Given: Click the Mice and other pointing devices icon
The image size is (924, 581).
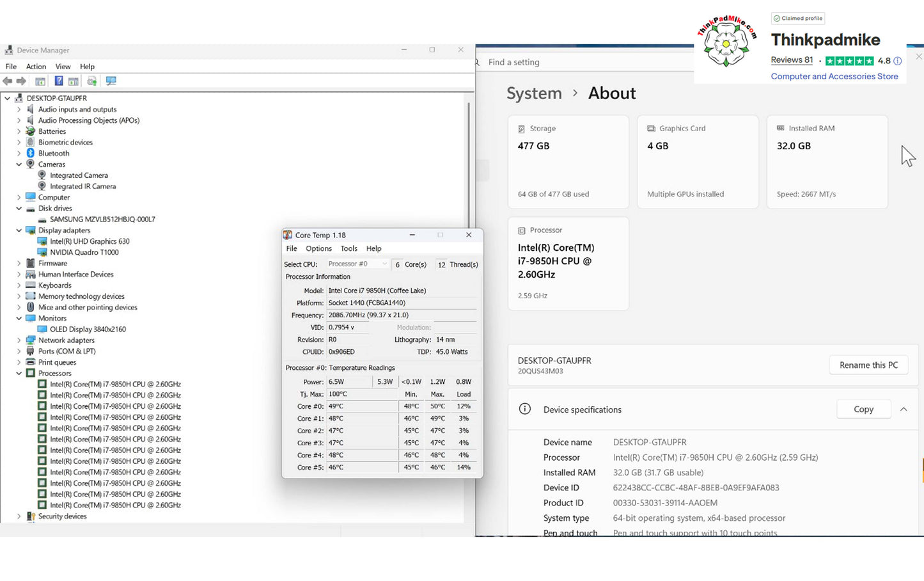Looking at the screenshot, I should 30,307.
